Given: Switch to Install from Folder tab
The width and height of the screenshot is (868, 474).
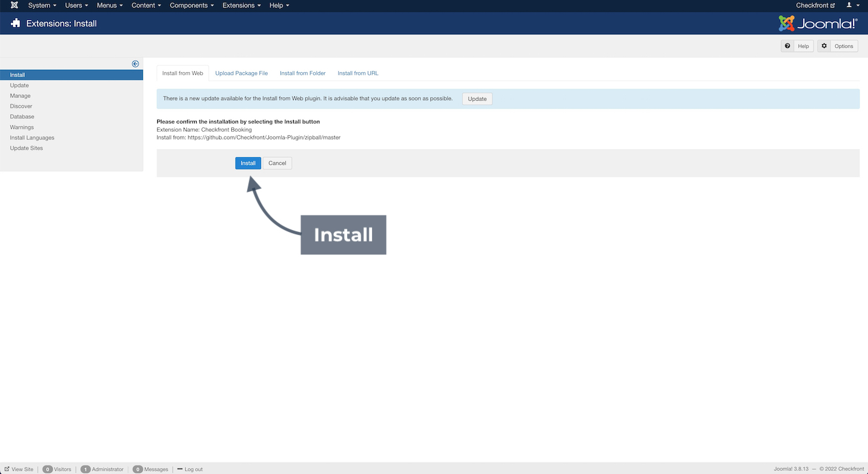Looking at the screenshot, I should click(303, 73).
